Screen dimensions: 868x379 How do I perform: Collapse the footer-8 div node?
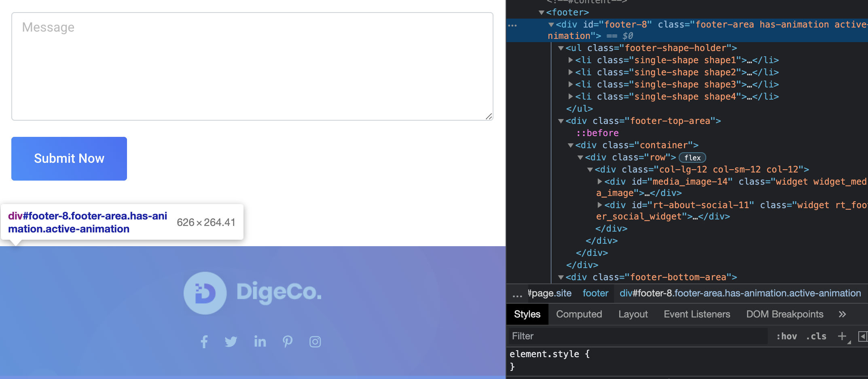pyautogui.click(x=551, y=25)
